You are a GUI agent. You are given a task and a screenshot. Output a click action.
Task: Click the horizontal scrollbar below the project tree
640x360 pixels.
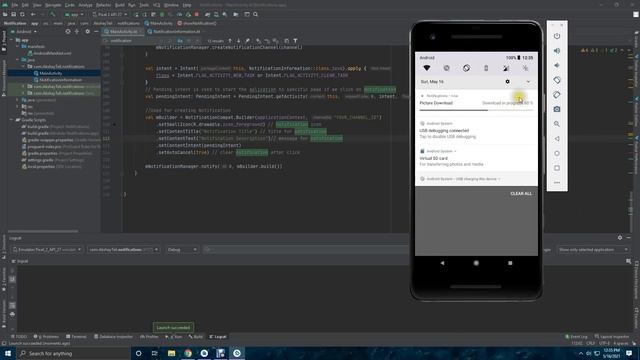click(x=42, y=231)
